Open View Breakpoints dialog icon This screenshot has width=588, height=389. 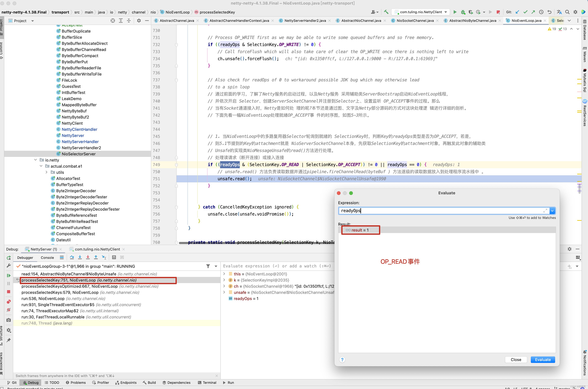(x=9, y=302)
